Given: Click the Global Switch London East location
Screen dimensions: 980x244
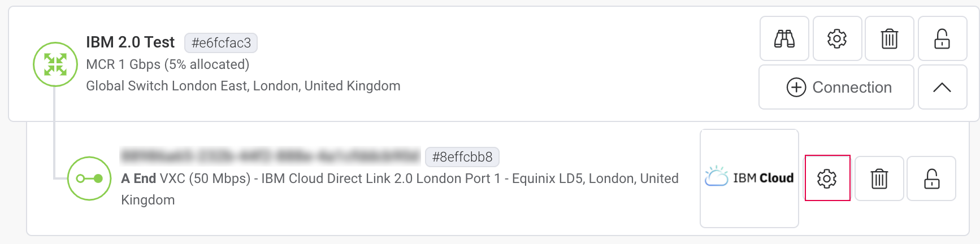Looking at the screenshot, I should (243, 86).
